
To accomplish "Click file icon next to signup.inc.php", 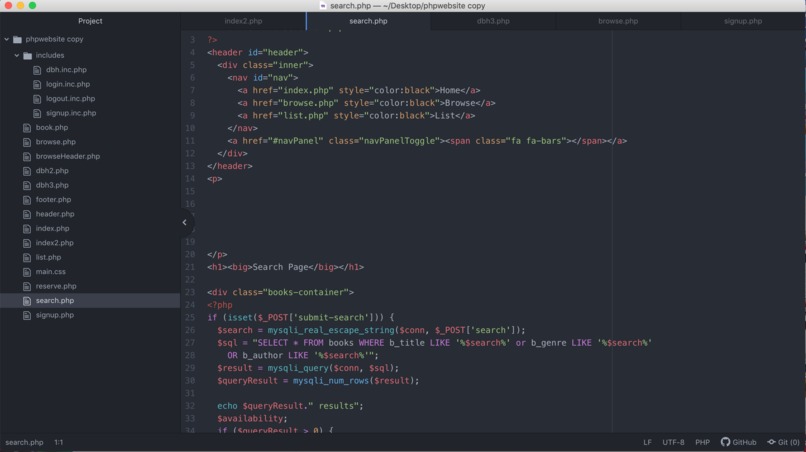I will [37, 113].
